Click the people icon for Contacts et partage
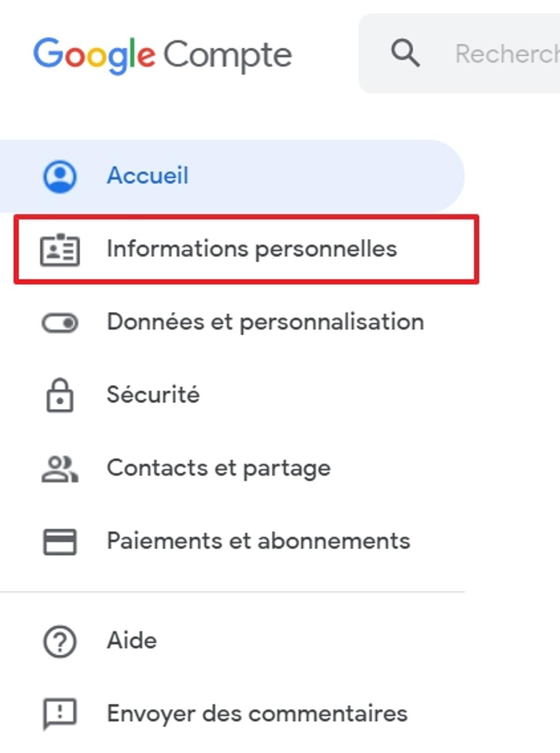The image size is (560, 753). [x=60, y=469]
